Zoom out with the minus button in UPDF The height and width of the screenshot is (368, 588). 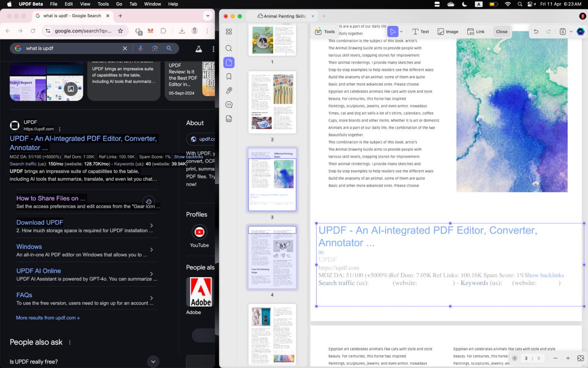coord(555,358)
